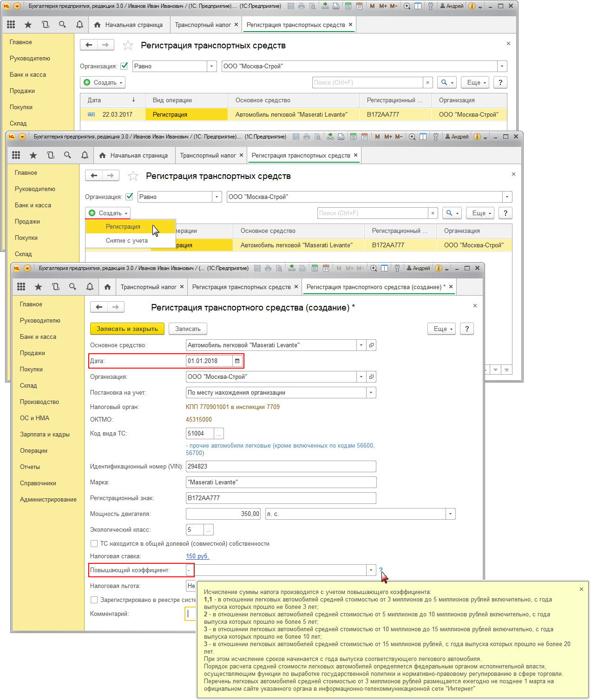Click calendar picker icon in Дата field
Viewport: 591px width, 700px height.
pos(237,361)
